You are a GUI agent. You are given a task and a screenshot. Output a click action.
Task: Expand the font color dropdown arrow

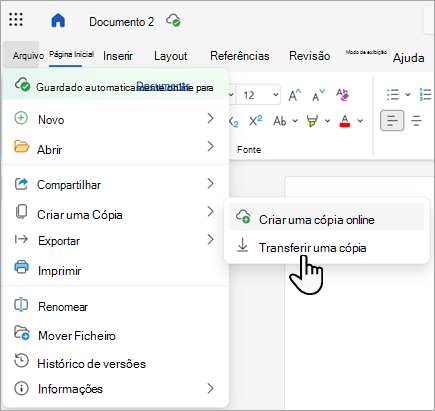pyautogui.click(x=360, y=121)
